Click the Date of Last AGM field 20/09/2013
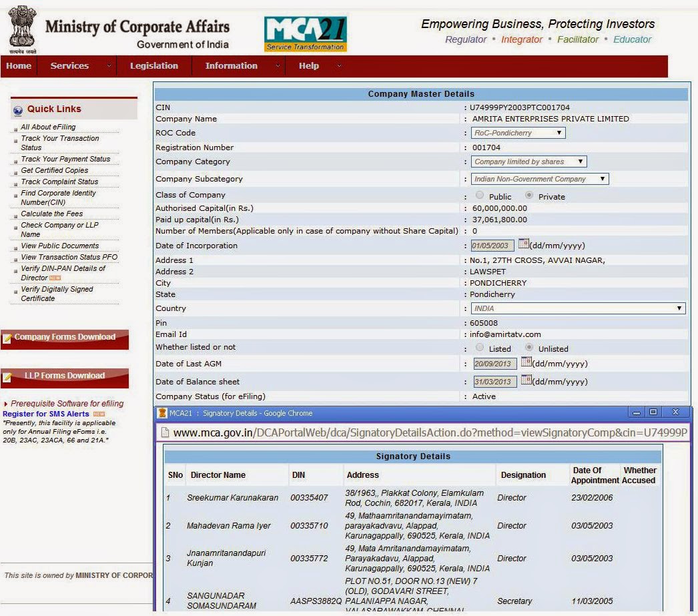This screenshot has height=616, width=698. 495,364
